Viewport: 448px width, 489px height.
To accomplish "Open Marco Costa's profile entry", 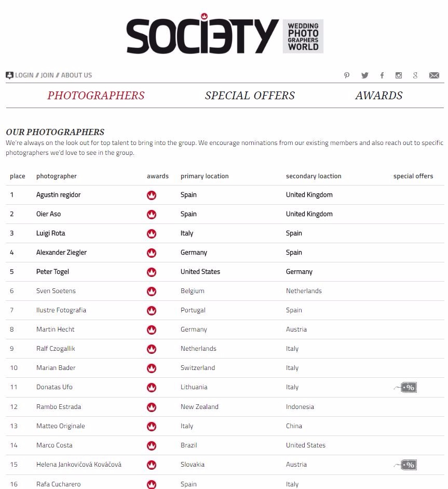I will [55, 445].
